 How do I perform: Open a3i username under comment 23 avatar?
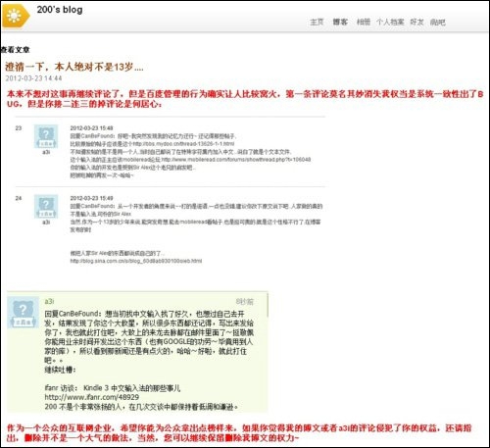[x=46, y=152]
